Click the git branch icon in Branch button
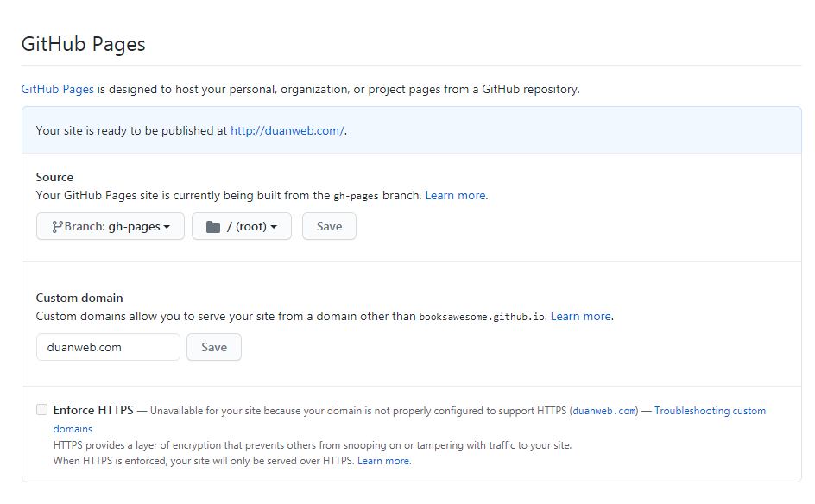Image resolution: width=815 pixels, height=504 pixels. 57,227
